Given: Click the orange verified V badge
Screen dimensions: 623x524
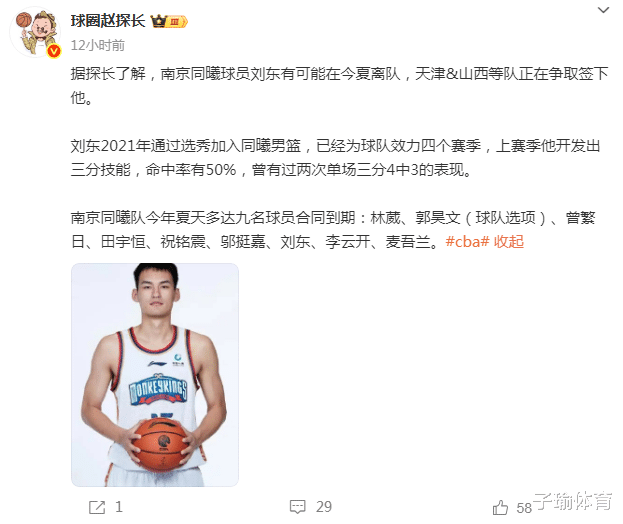Looking at the screenshot, I should tap(54, 51).
